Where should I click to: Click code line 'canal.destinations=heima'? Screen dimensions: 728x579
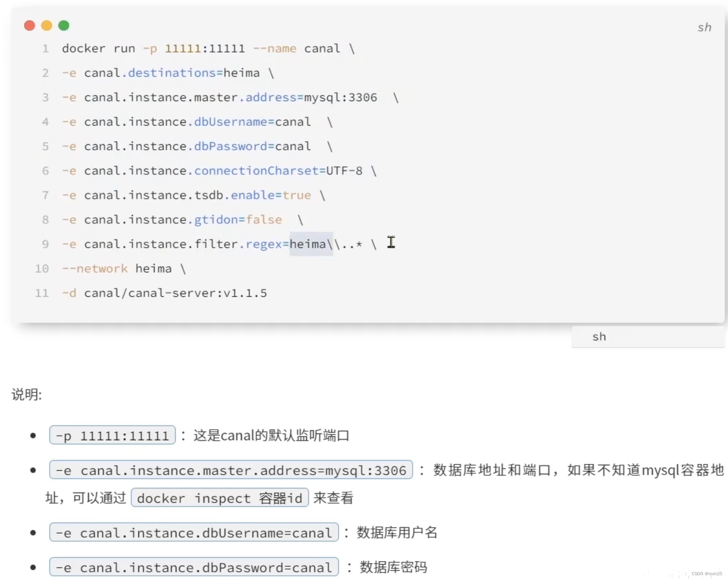click(168, 73)
